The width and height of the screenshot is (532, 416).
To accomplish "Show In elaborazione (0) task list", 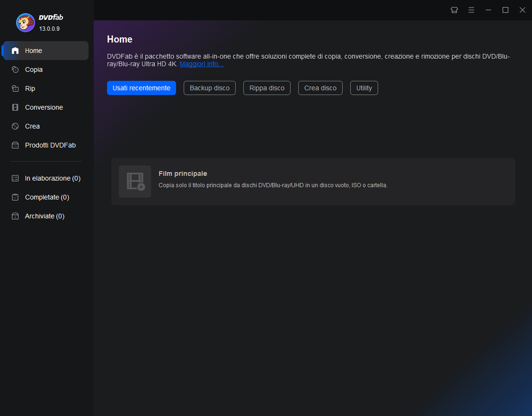I will tap(53, 178).
